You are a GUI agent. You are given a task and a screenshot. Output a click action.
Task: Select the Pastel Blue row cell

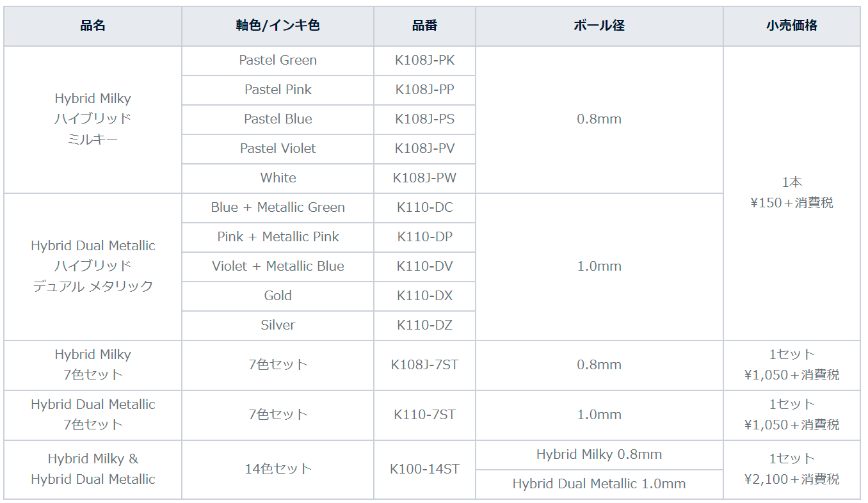pos(278,120)
